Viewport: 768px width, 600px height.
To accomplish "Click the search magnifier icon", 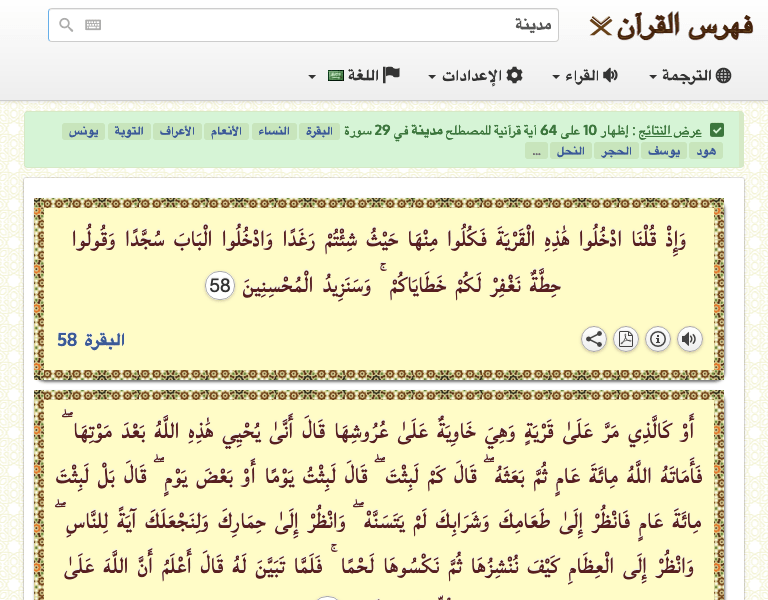I will (x=66, y=26).
